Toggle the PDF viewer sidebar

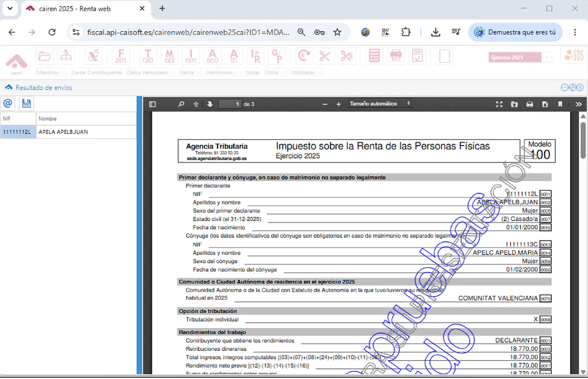pos(152,104)
